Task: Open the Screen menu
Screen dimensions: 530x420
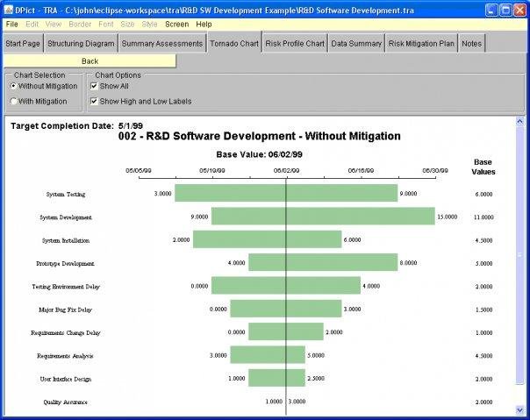Action: [176, 25]
